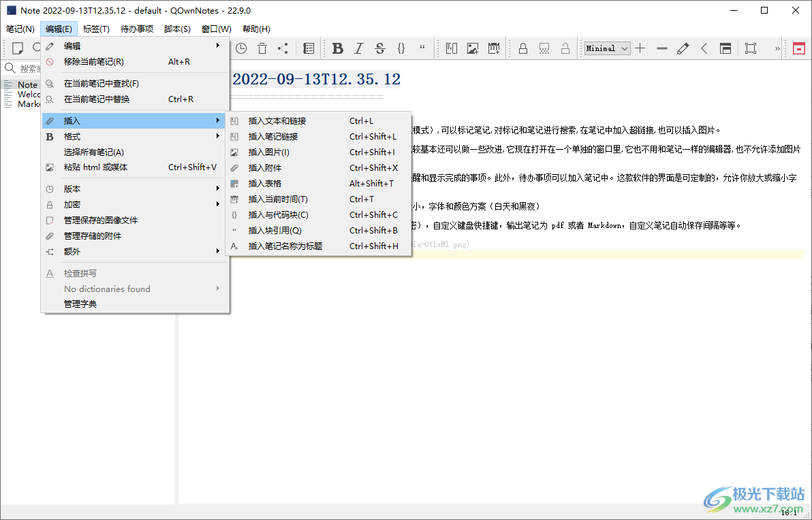Click 管理字典 in the Edit menu
Screen dimensions: 812x520
[79, 304]
